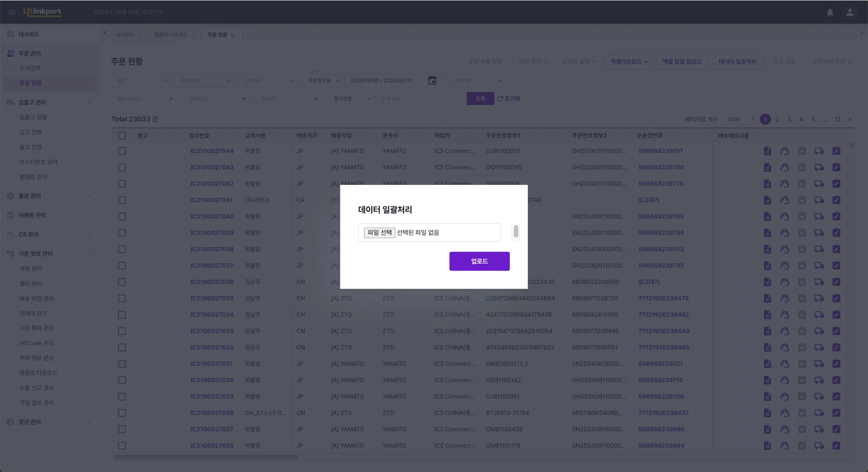
Task: Click the notification bell icon
Action: 830,12
